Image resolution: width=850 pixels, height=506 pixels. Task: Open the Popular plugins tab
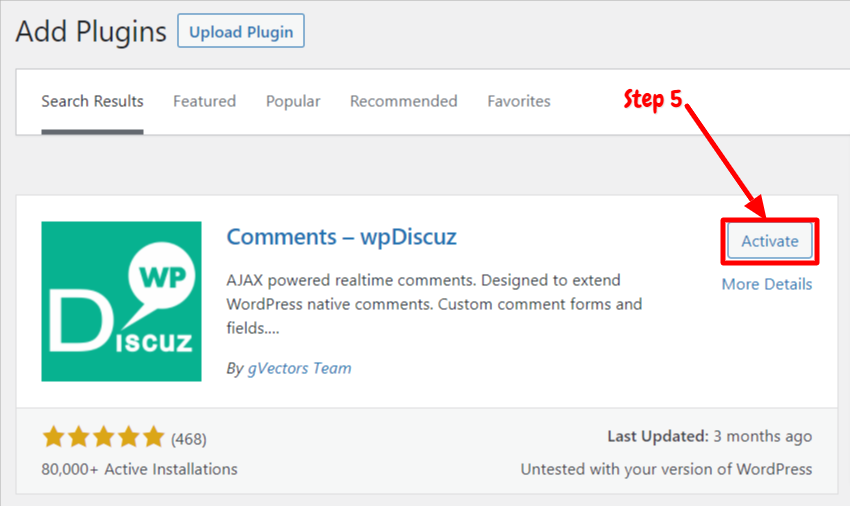[293, 101]
